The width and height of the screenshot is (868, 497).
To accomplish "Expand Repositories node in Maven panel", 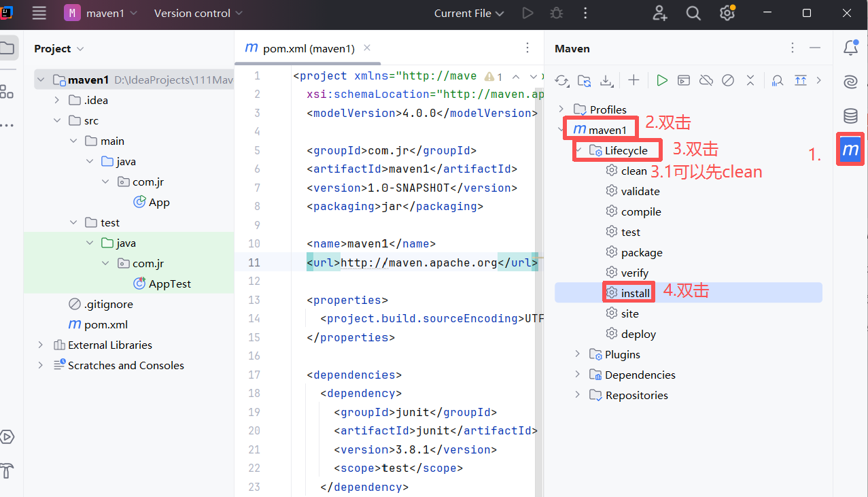I will (578, 395).
